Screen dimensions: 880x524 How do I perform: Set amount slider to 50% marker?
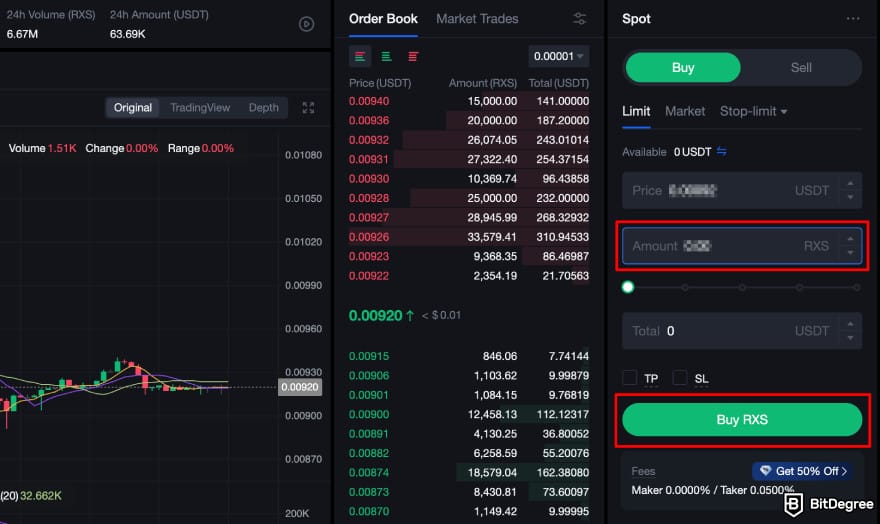pos(742,287)
